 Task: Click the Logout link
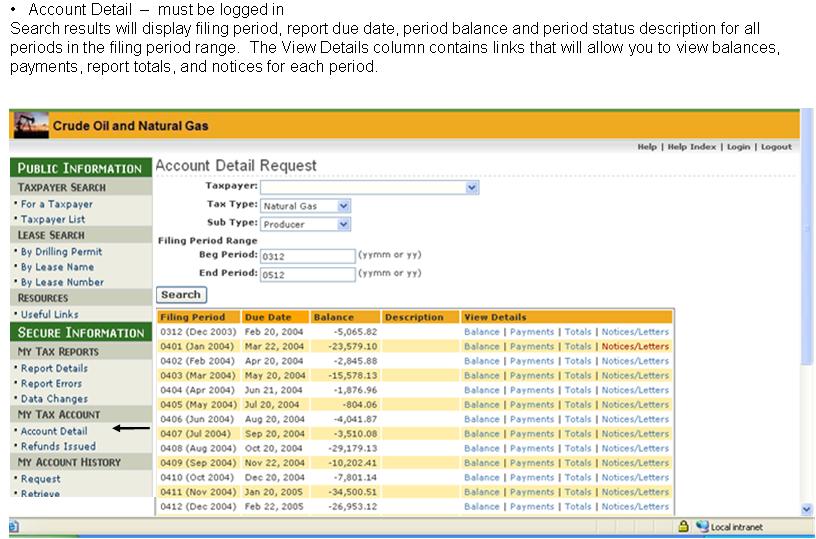tap(776, 147)
